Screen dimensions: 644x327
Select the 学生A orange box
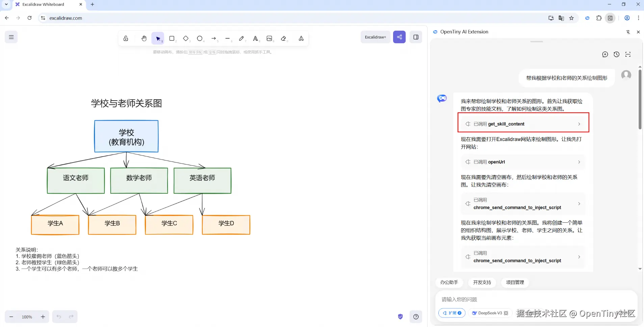pyautogui.click(x=55, y=225)
